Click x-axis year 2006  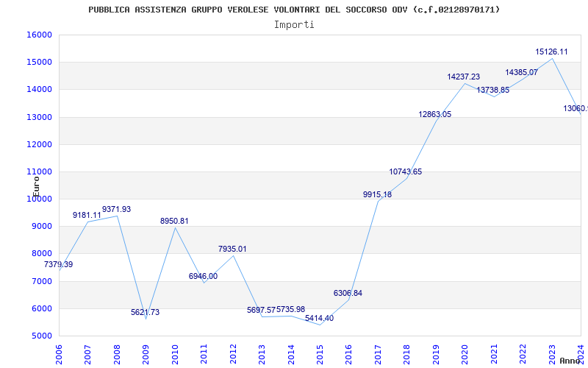(x=59, y=353)
